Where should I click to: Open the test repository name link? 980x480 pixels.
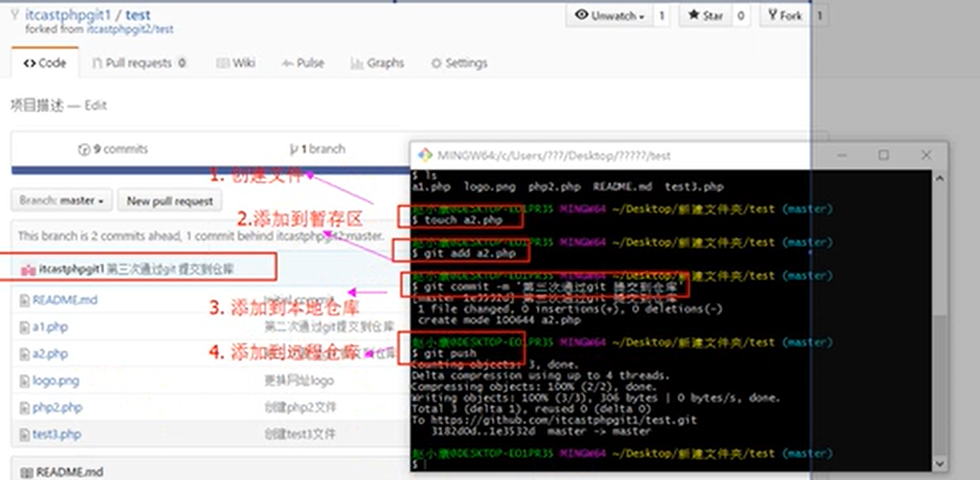point(138,14)
